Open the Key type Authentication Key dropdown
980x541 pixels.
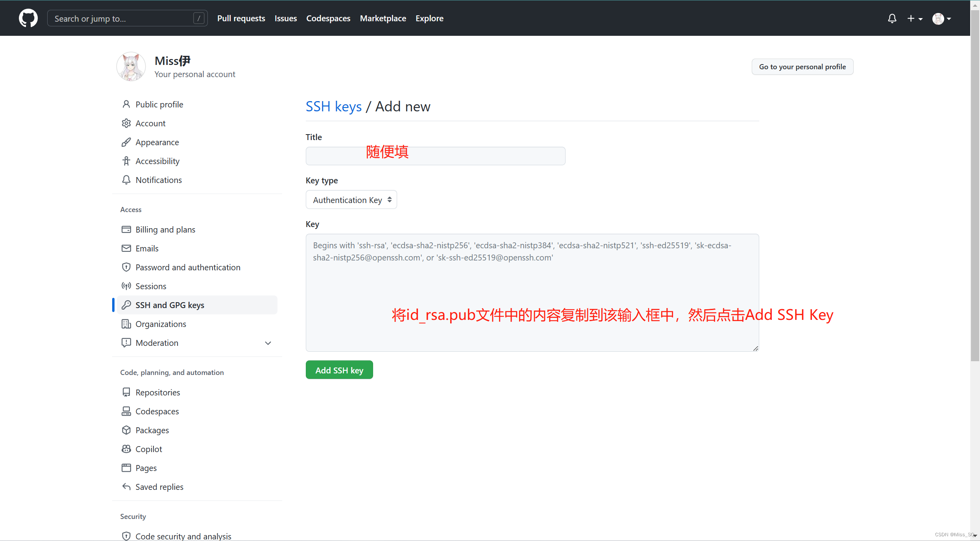[351, 199]
